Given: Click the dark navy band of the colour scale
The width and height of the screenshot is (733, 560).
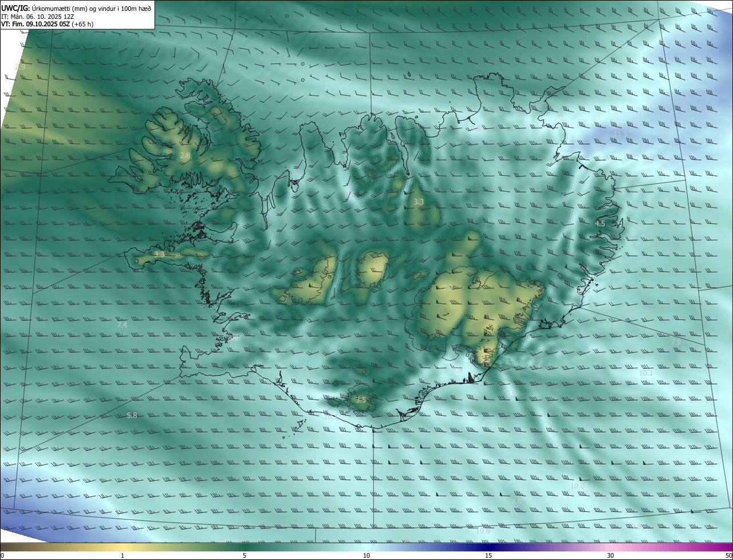Looking at the screenshot, I should click(488, 547).
